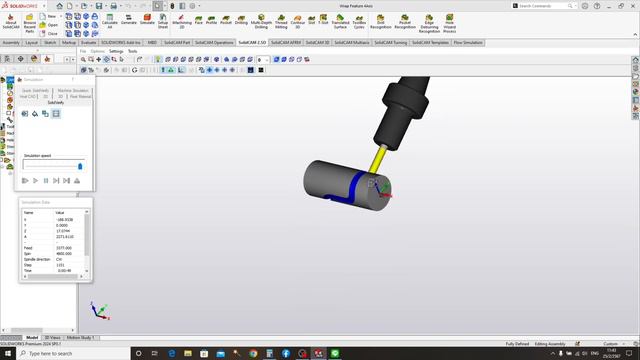Click the cursor select tool in the title bar

pos(157,6)
